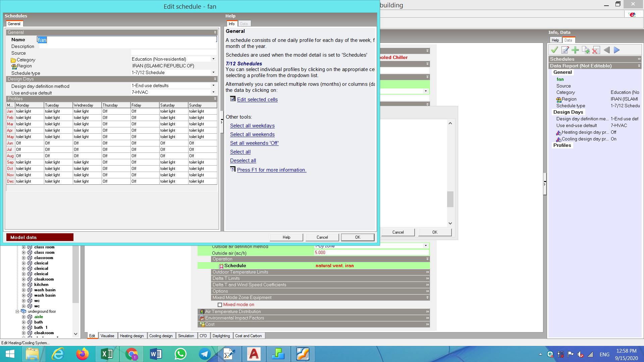Viewport: 644px width, 362px height.
Task: Click the green plus add new item icon
Action: pos(575,50)
